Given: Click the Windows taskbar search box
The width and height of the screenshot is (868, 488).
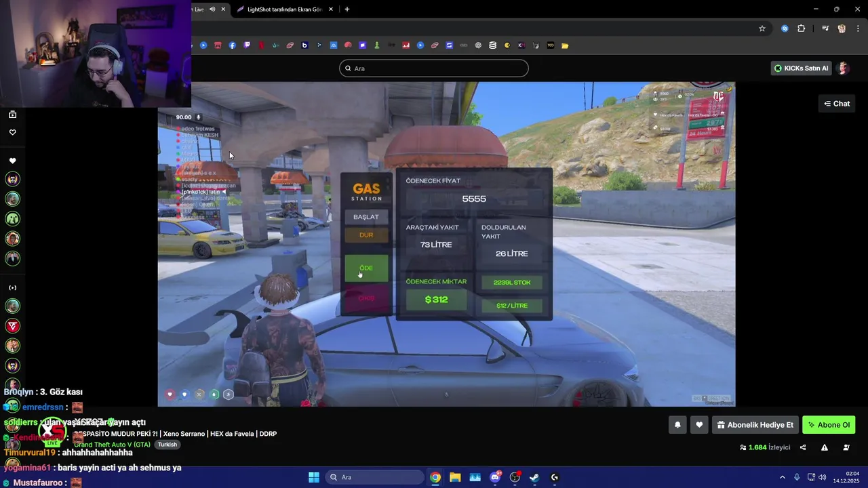Looking at the screenshot, I should tap(374, 477).
